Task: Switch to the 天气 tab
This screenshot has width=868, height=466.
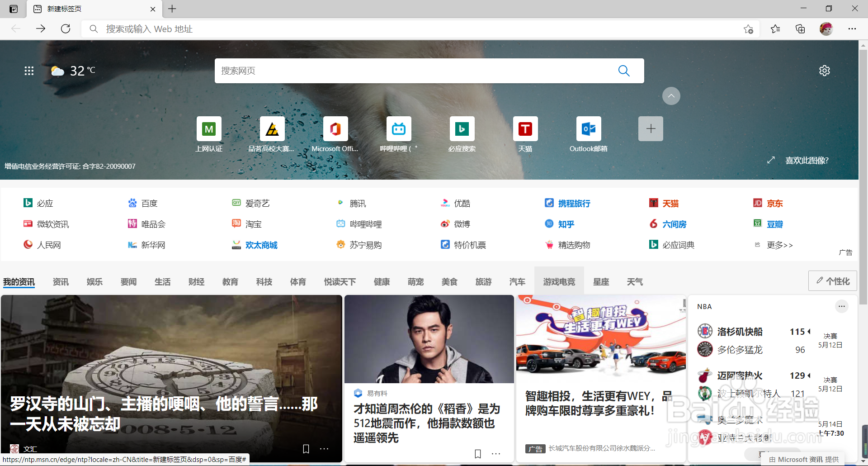Action: [635, 282]
